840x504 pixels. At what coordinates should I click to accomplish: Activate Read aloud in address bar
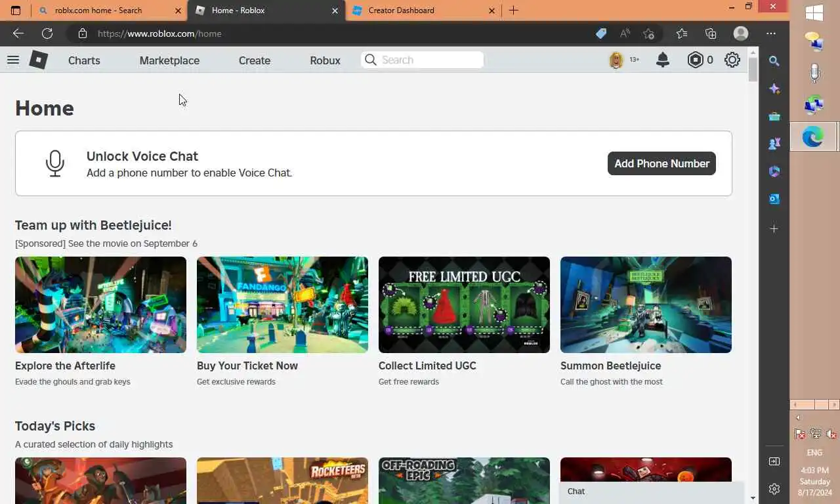[625, 33]
